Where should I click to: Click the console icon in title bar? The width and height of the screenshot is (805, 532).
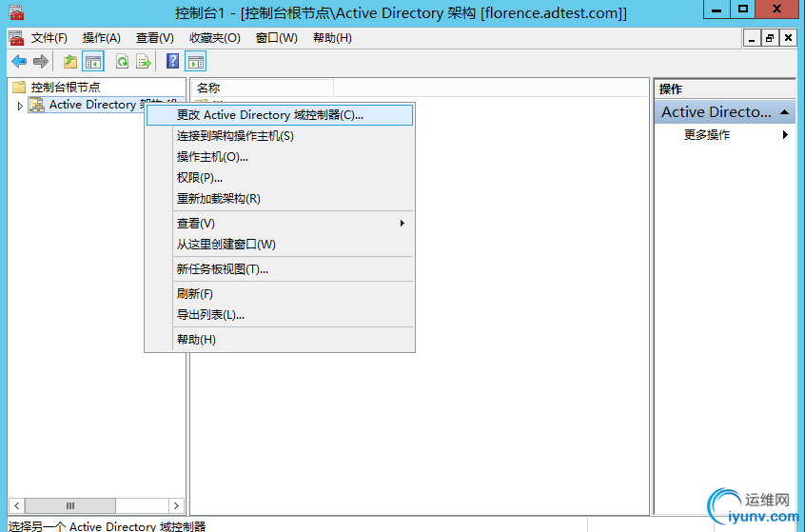16,11
